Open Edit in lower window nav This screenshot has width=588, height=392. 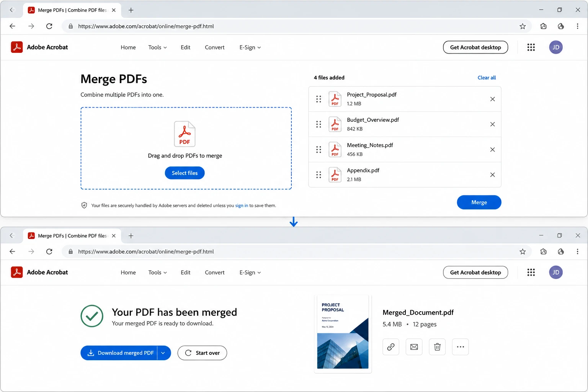[x=186, y=273]
